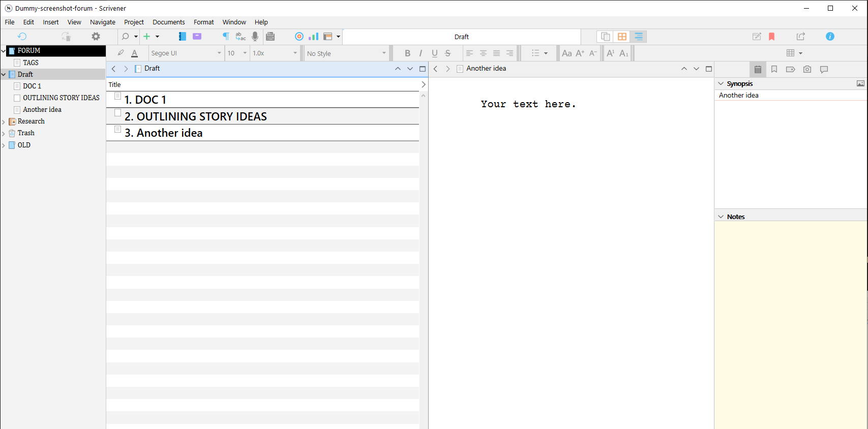Toggle Outliner view mode
The height and width of the screenshot is (429, 868).
(x=639, y=37)
